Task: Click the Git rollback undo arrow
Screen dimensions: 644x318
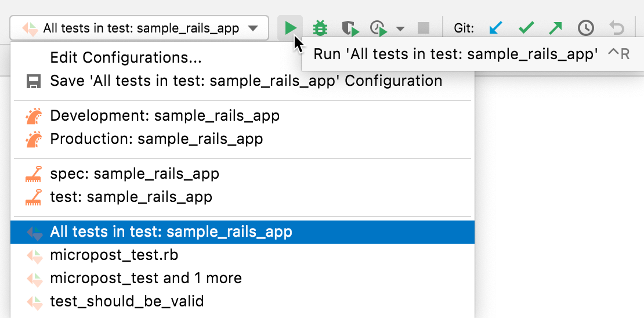Action: [616, 28]
